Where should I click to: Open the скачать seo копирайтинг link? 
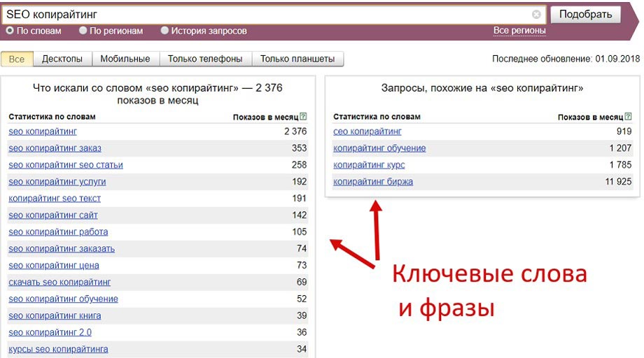[x=59, y=282]
